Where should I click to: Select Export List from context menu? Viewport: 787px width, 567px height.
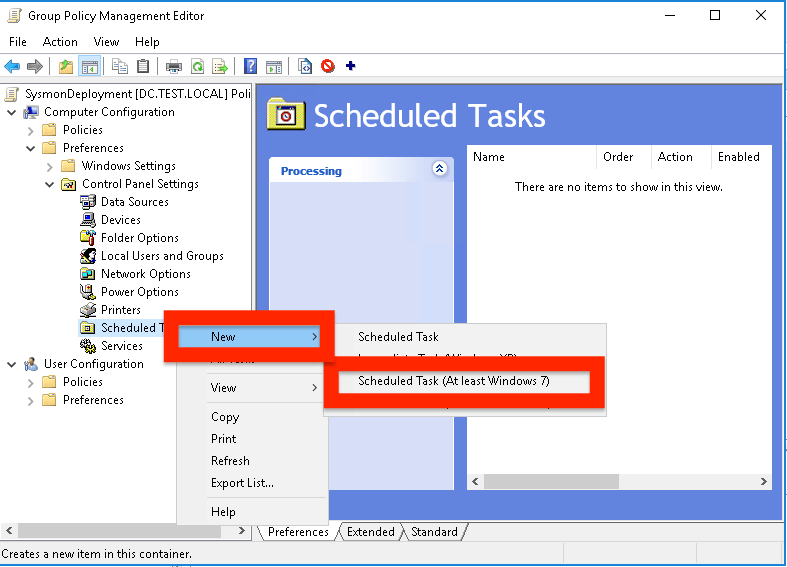click(x=242, y=483)
